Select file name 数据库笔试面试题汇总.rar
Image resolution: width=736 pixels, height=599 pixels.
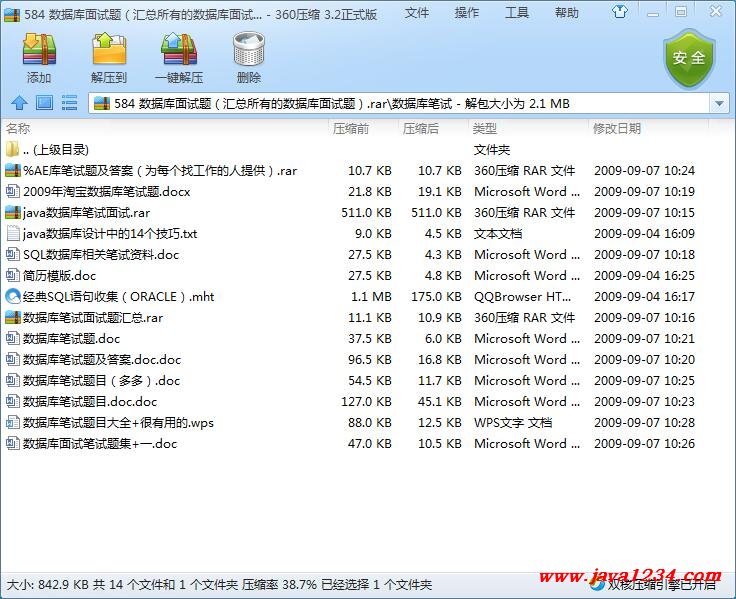(93, 317)
